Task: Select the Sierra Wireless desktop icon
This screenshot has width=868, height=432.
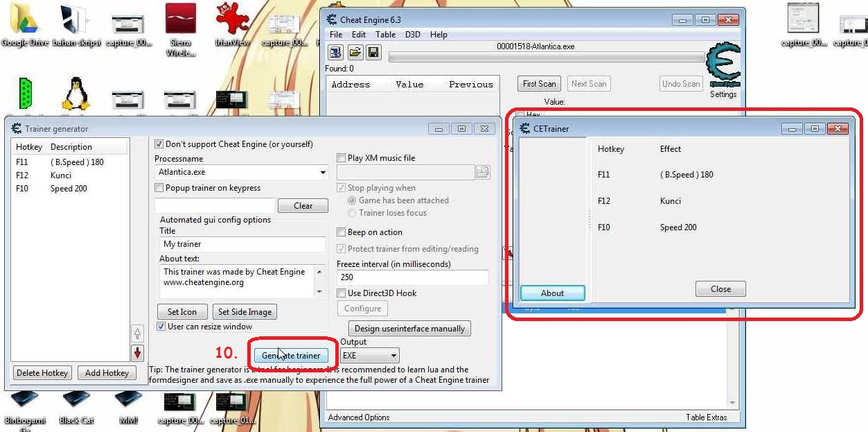Action: (x=180, y=30)
